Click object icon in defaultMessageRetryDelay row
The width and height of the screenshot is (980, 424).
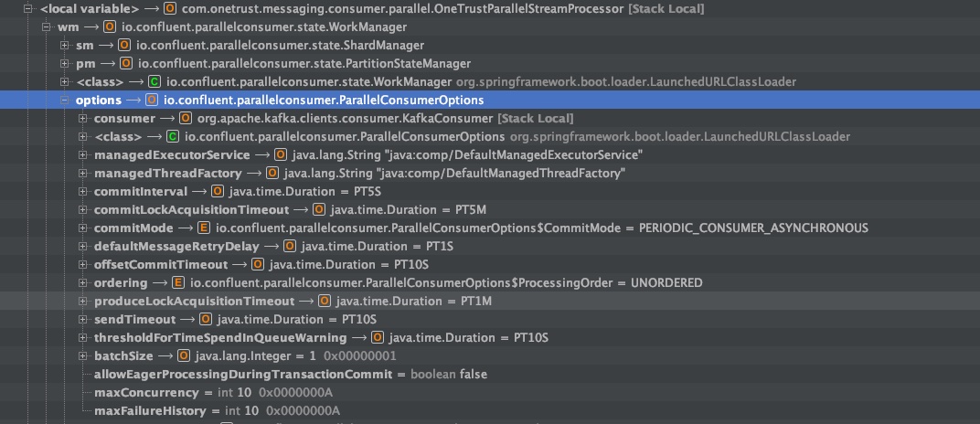pyautogui.click(x=290, y=247)
